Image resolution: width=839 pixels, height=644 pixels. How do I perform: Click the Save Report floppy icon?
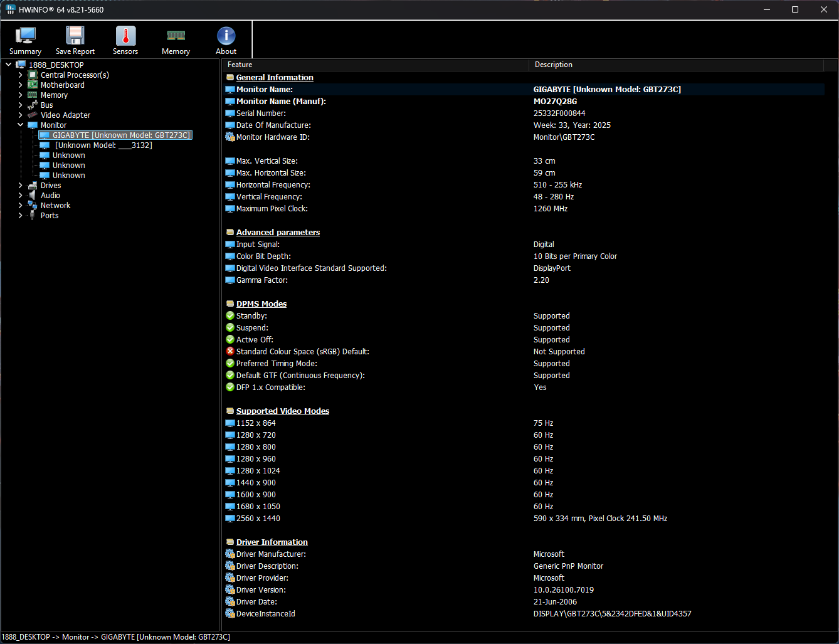click(75, 35)
